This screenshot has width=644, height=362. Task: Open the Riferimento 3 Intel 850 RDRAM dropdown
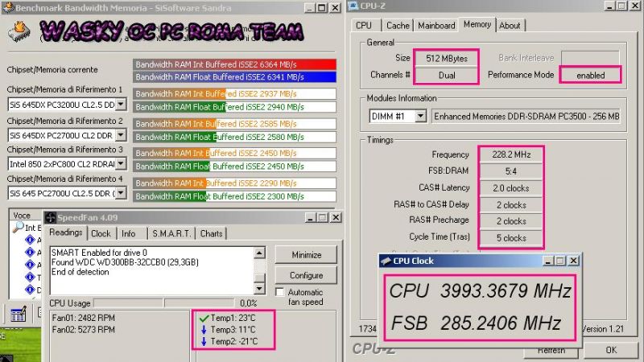point(120,164)
